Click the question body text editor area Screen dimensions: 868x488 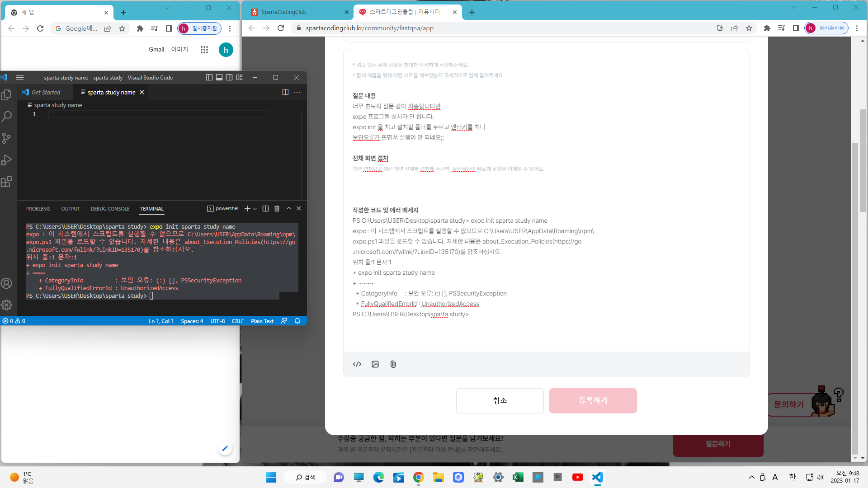pyautogui.click(x=547, y=199)
